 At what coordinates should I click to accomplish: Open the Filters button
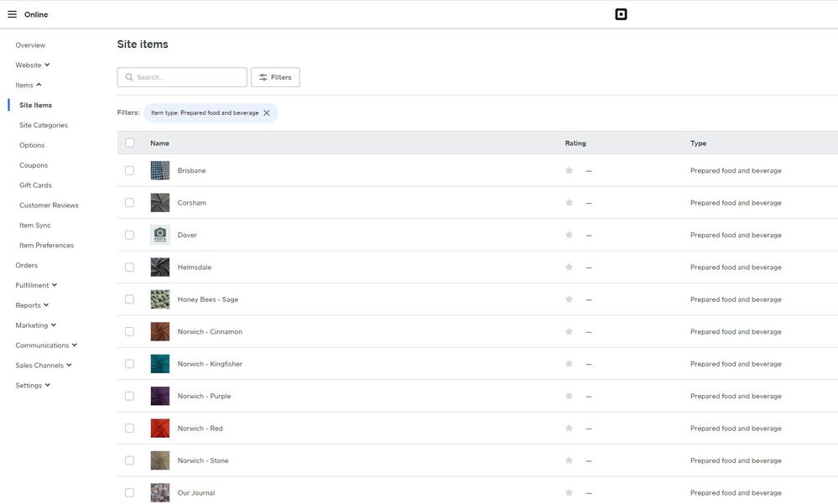(x=275, y=77)
